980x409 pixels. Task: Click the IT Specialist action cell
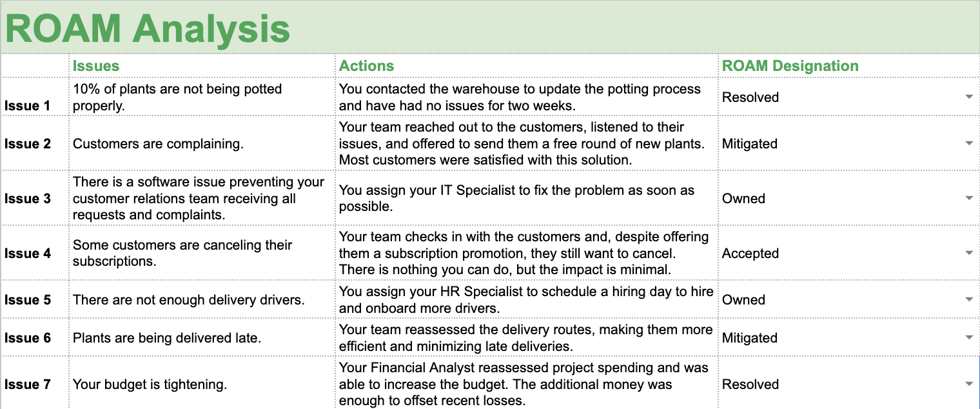pos(527,198)
